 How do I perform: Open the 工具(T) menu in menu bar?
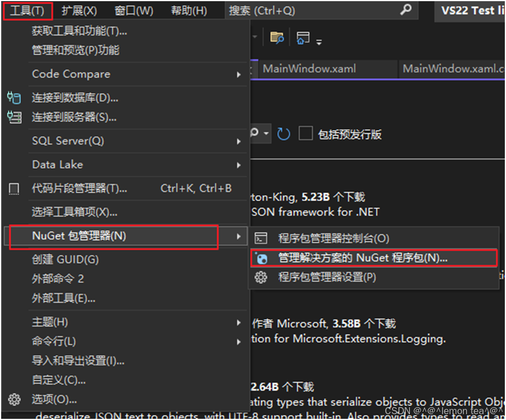[27, 11]
